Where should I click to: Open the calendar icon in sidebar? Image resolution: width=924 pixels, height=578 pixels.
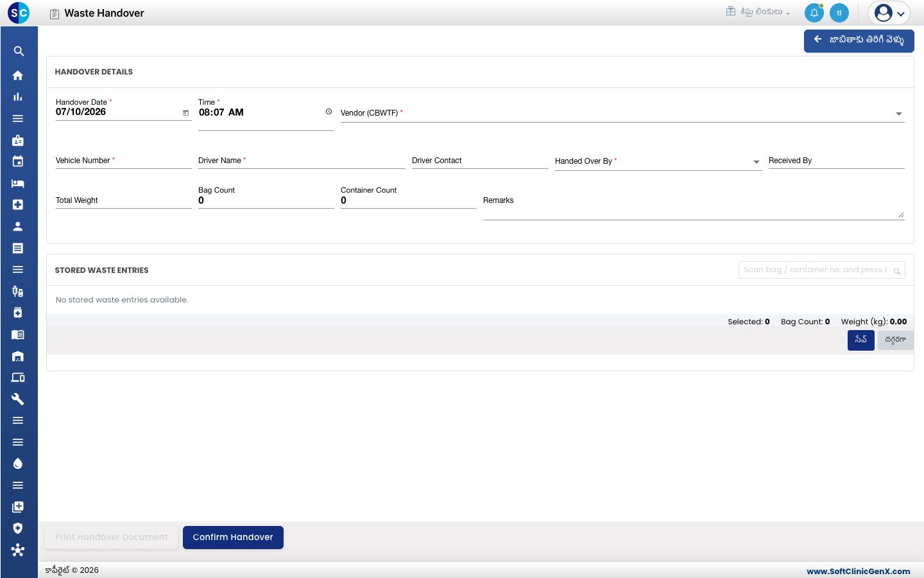pos(18,162)
